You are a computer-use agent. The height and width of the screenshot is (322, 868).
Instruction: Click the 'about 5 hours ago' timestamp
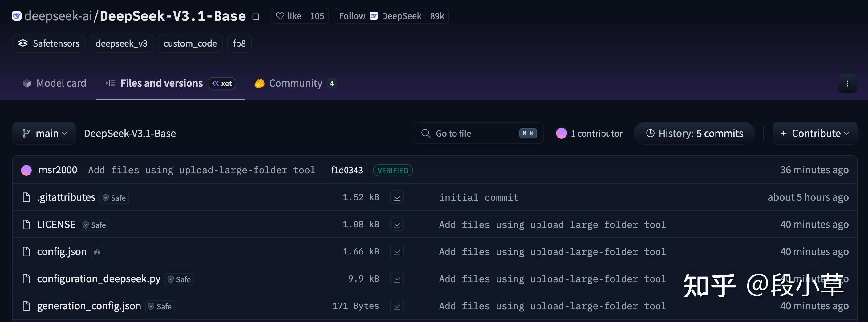tap(808, 197)
